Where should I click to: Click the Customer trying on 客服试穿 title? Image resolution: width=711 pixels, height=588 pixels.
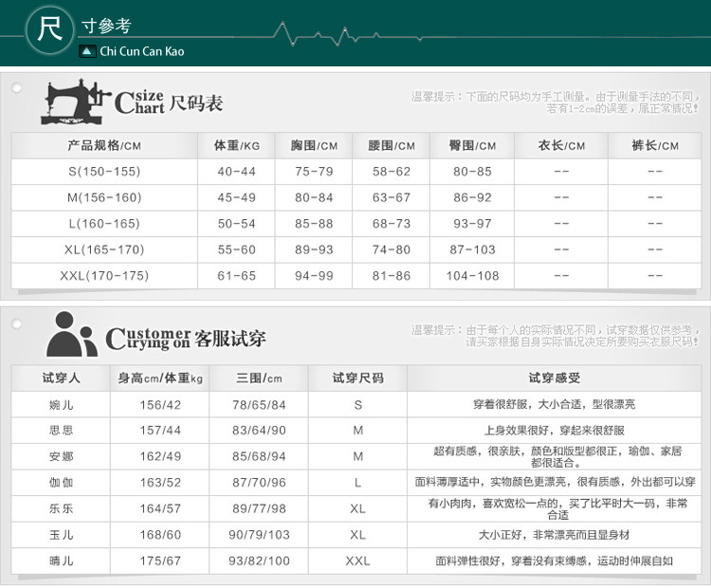pos(186,339)
